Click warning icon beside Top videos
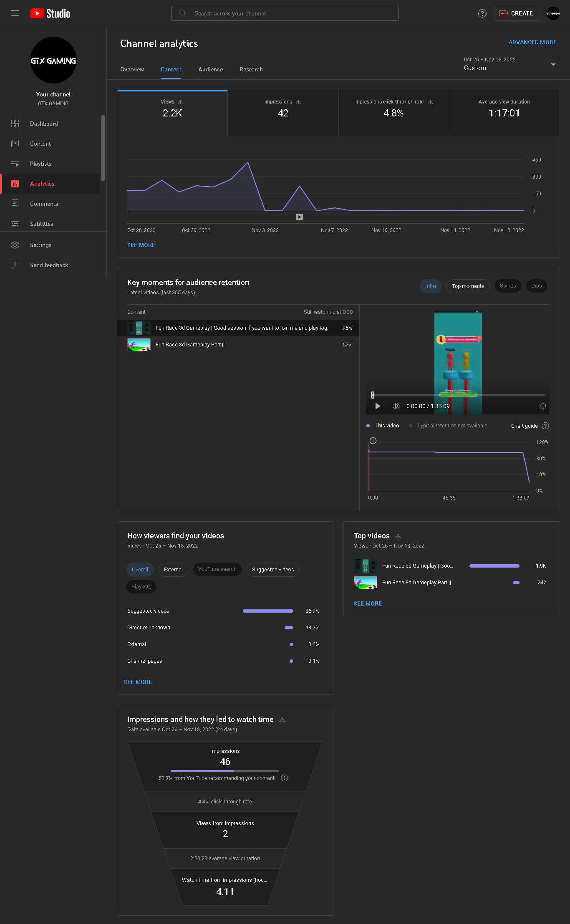570x924 pixels. click(x=398, y=536)
